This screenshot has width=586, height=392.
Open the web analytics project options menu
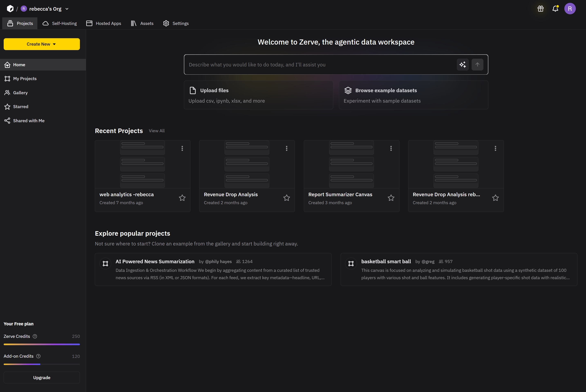click(182, 148)
